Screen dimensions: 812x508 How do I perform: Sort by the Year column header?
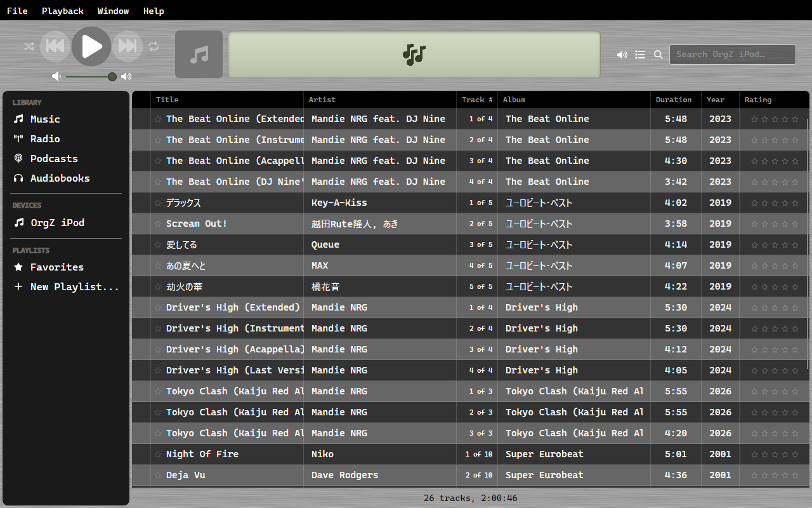pos(720,100)
